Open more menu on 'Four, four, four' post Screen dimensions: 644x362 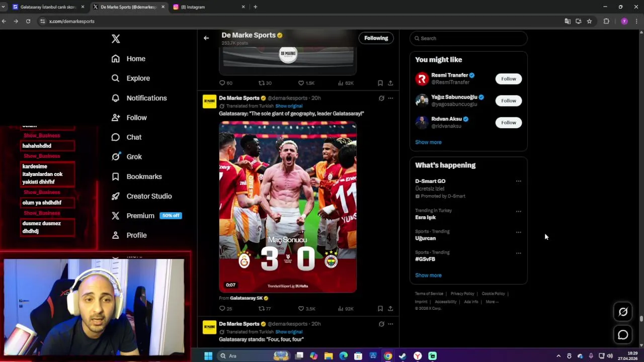(x=390, y=324)
